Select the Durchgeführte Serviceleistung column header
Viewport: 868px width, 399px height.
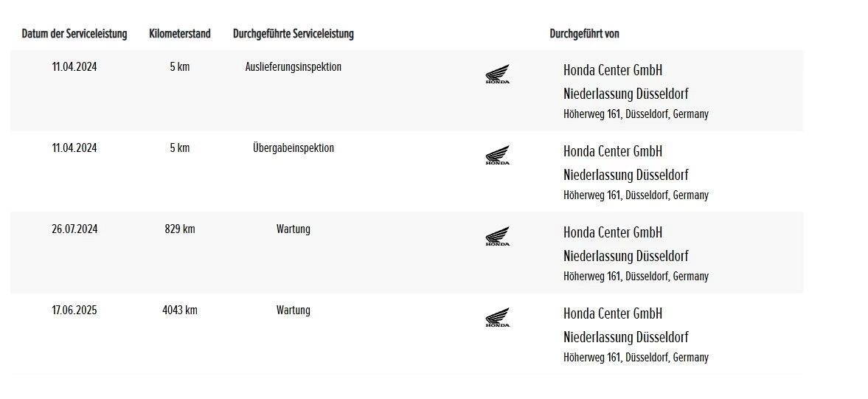[x=293, y=34]
